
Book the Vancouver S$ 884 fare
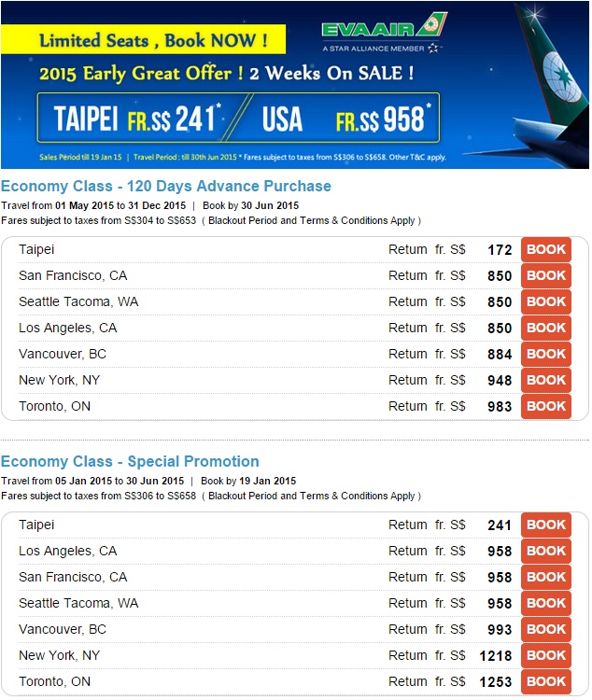(546, 354)
